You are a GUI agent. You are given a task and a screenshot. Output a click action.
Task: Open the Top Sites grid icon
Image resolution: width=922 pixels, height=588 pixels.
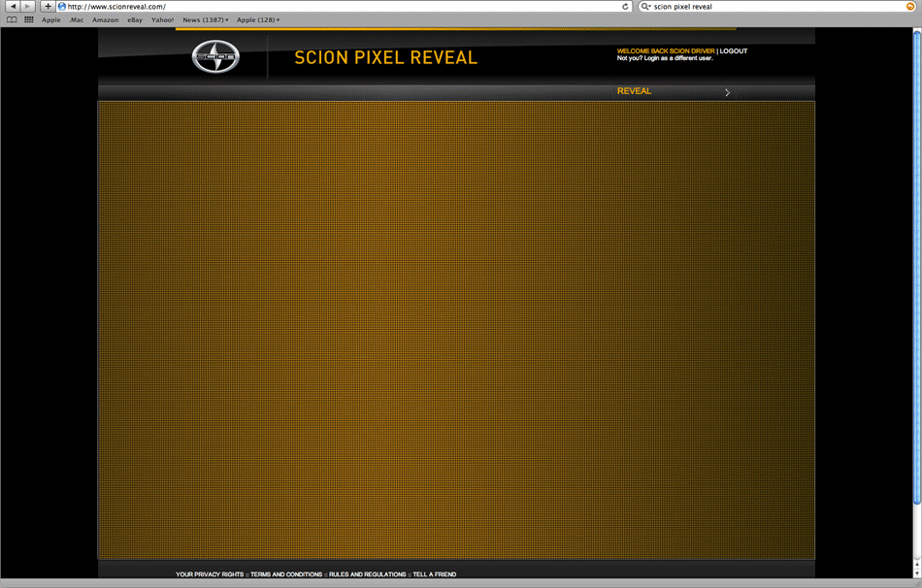pos(28,19)
